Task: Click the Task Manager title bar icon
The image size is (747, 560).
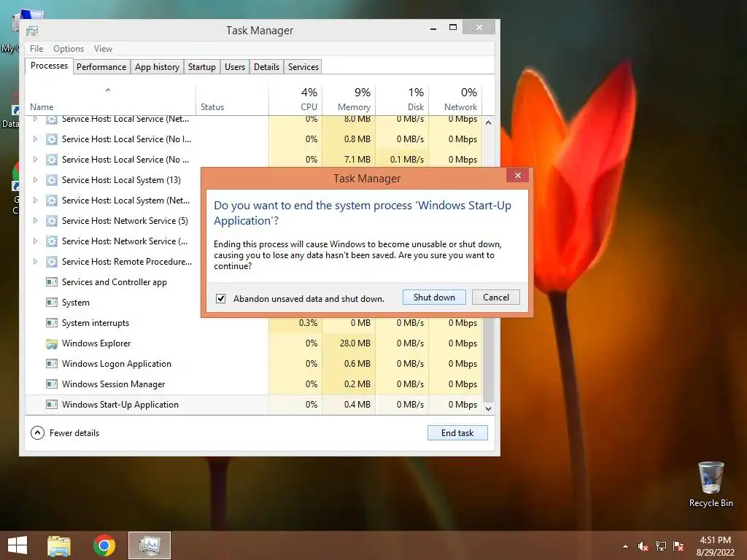Action: coord(32,31)
